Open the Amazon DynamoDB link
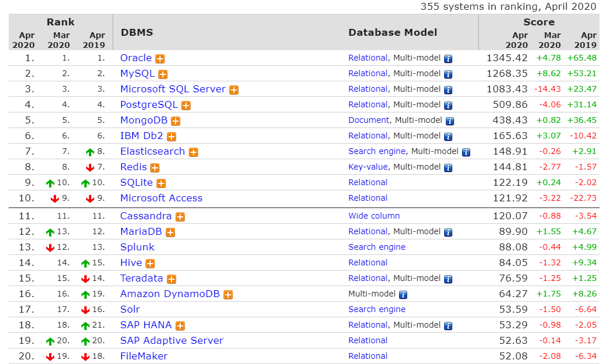Screen dimensions: 603x364 tap(170, 294)
